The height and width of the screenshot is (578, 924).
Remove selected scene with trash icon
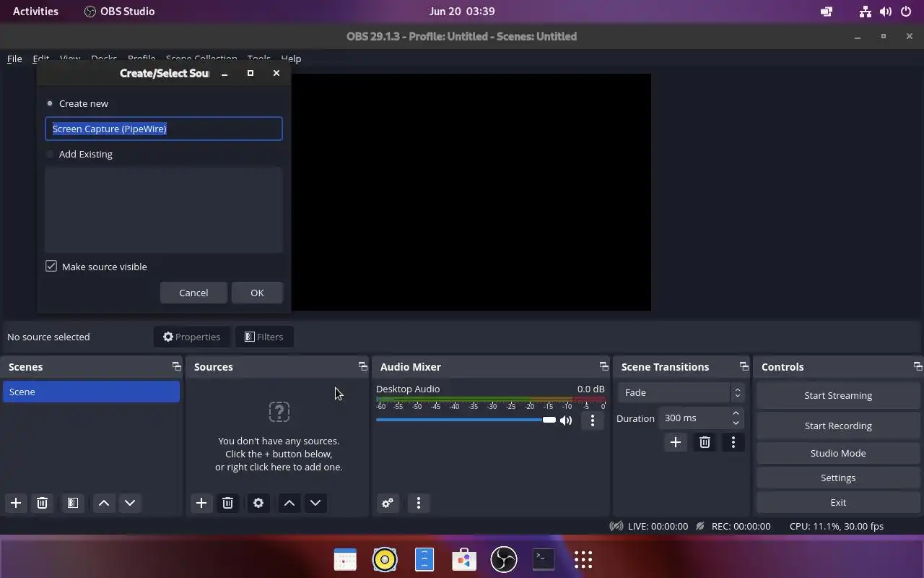[x=42, y=503]
